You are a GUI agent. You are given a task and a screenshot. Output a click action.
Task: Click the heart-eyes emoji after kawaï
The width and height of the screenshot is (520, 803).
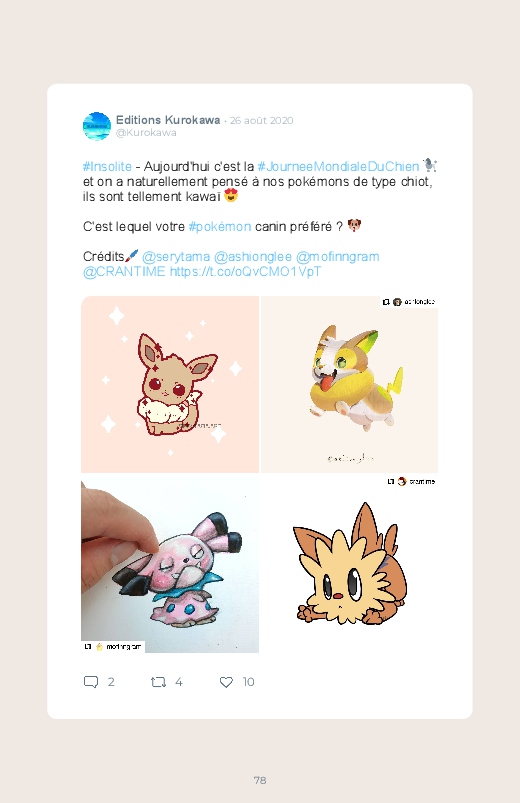pos(231,196)
